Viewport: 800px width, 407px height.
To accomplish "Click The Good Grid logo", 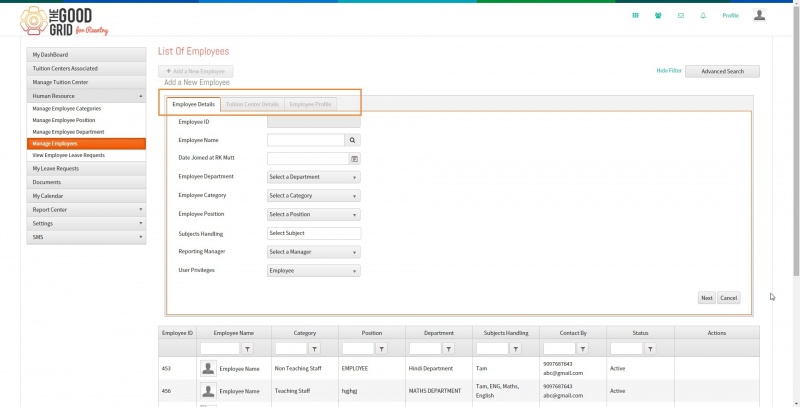I will pos(64,21).
